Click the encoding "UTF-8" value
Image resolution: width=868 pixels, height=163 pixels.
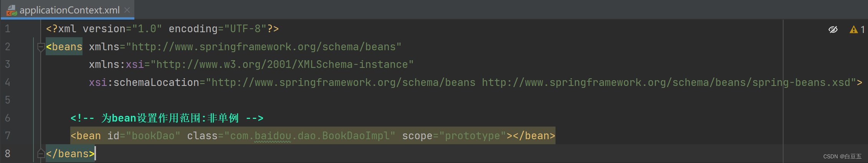pos(245,29)
